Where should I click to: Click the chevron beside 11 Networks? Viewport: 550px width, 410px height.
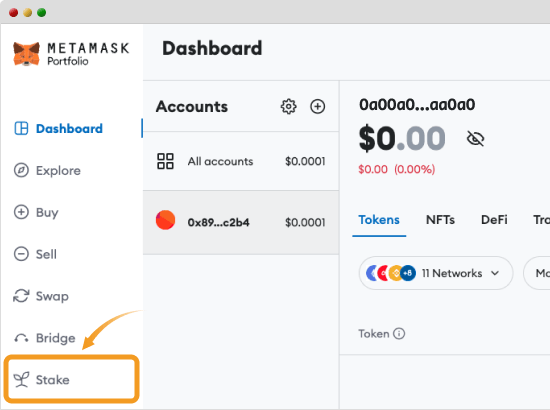click(x=495, y=273)
